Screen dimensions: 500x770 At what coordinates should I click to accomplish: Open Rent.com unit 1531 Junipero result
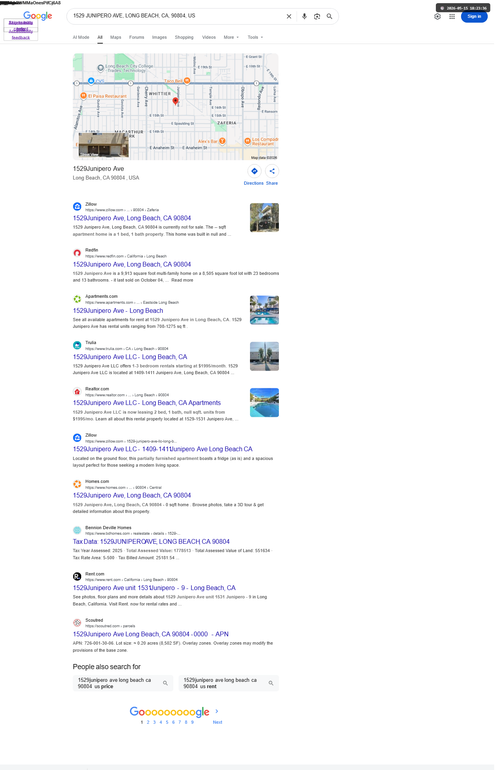tap(154, 588)
